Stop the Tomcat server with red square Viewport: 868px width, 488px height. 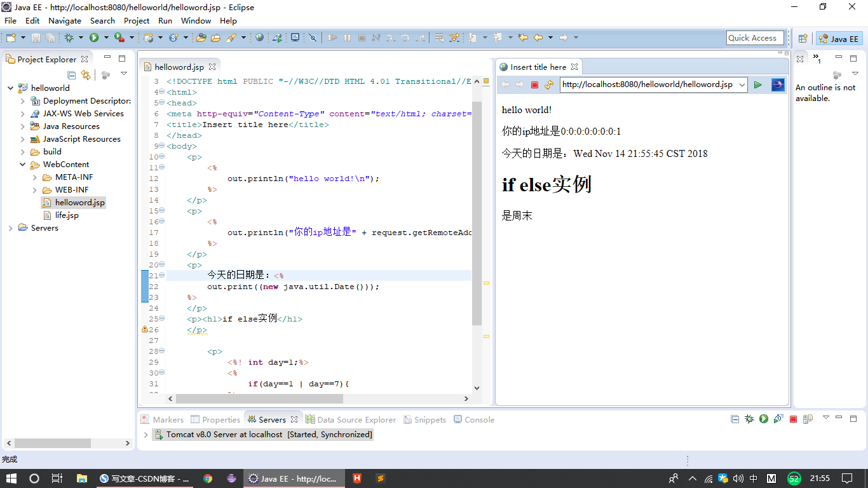793,419
